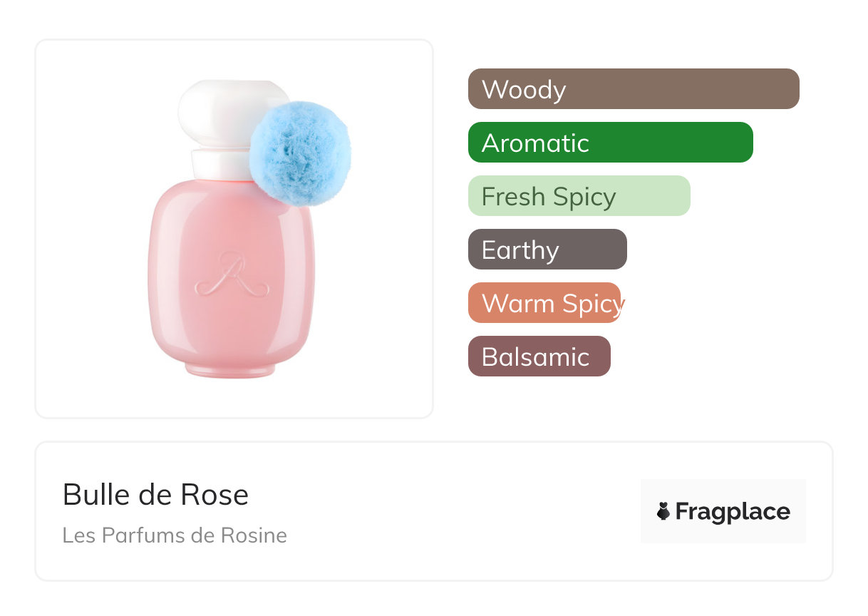Select the green Aromatic accord bar
Screen dimensions: 868x616
pyautogui.click(x=610, y=143)
